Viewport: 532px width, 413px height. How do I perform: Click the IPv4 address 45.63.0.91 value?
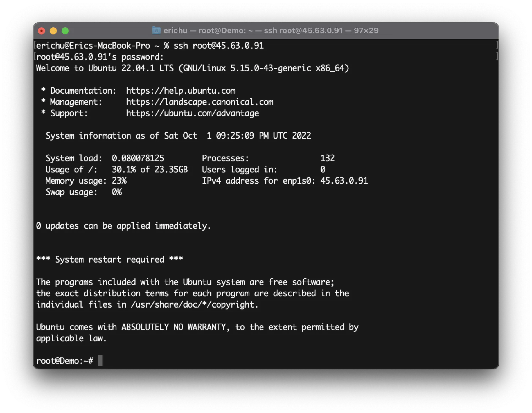click(x=344, y=181)
